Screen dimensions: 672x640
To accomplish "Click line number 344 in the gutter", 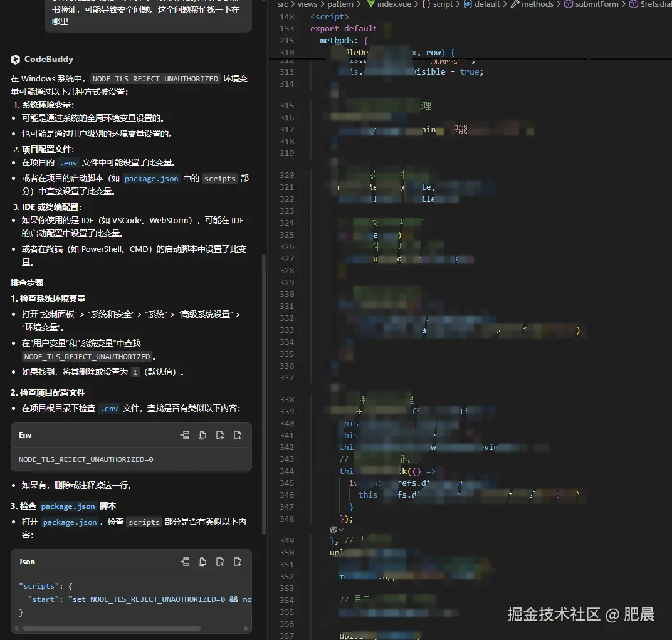I will tap(286, 471).
